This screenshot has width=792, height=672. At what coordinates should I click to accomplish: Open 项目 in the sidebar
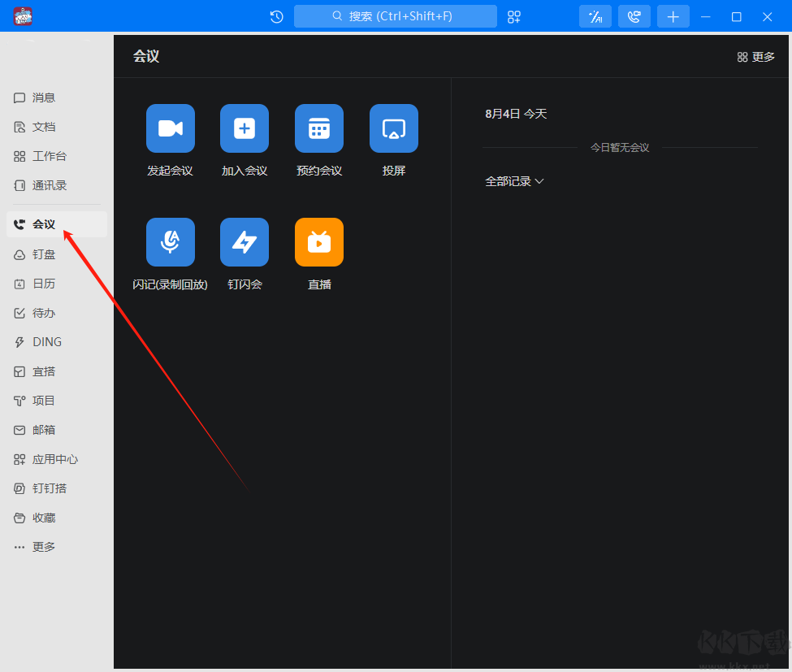(57, 401)
